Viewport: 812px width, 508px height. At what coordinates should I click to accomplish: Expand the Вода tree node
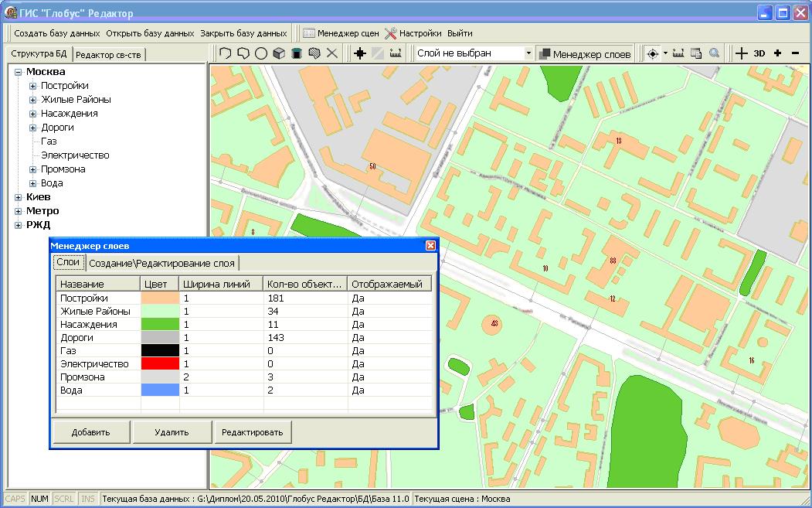[x=32, y=183]
